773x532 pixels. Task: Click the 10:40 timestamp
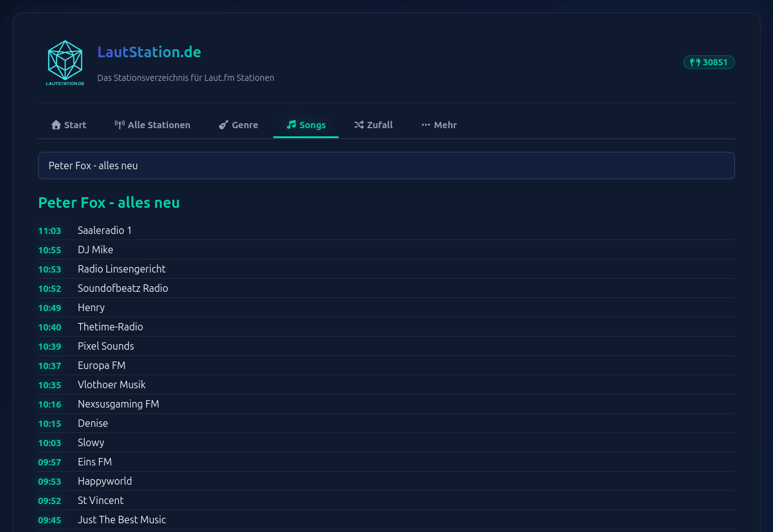(x=50, y=327)
